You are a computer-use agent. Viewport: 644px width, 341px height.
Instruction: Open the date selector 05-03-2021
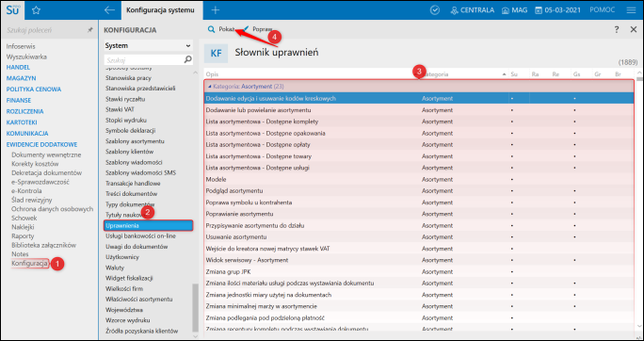pyautogui.click(x=558, y=10)
